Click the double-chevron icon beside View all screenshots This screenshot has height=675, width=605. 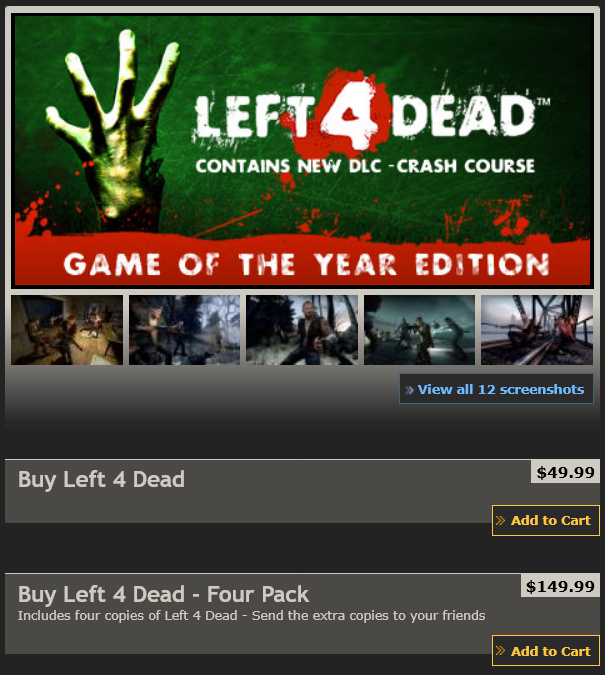[409, 390]
